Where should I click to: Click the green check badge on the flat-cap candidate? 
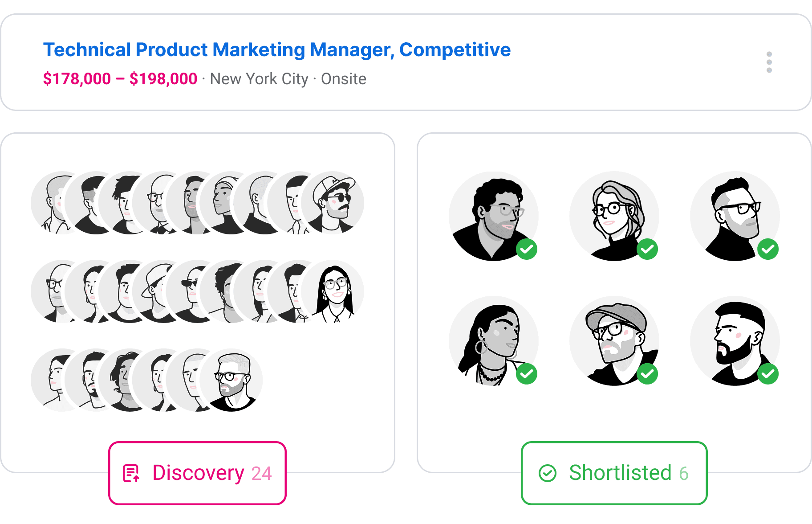point(648,375)
